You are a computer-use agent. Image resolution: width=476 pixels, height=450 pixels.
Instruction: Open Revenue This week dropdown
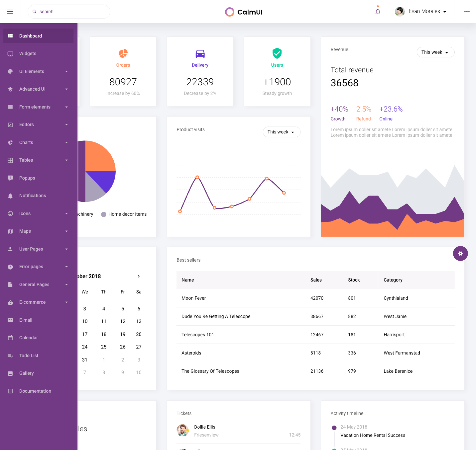[435, 52]
